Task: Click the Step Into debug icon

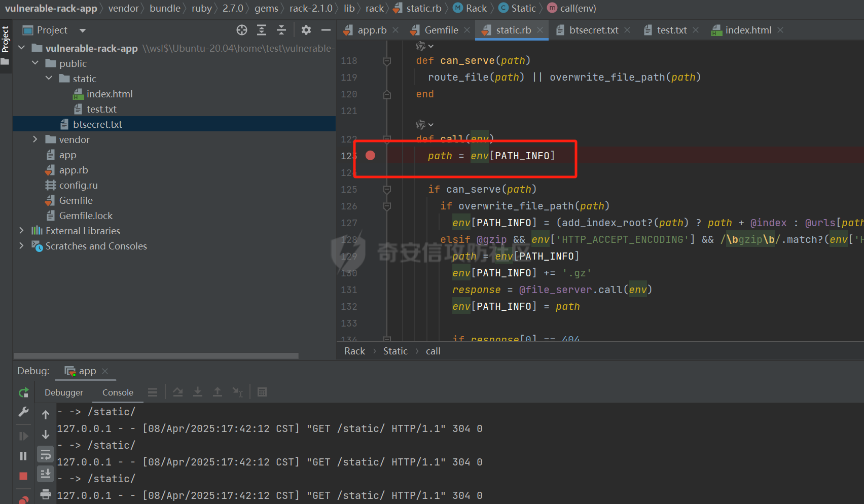Action: pyautogui.click(x=198, y=392)
